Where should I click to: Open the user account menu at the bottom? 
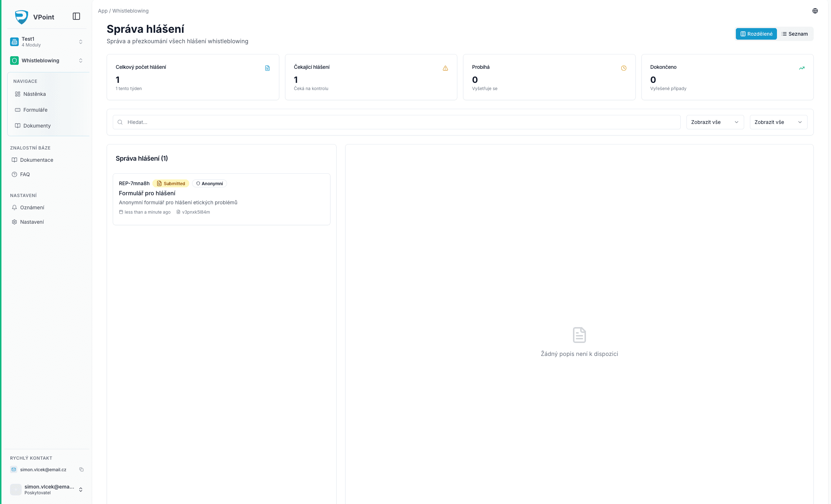[47, 489]
